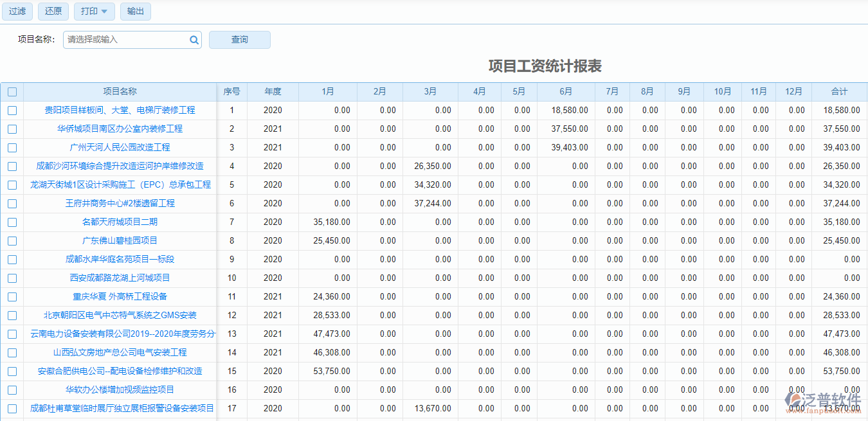Click inside the 项目名称 input field
The height and width of the screenshot is (421, 868).
(122, 39)
